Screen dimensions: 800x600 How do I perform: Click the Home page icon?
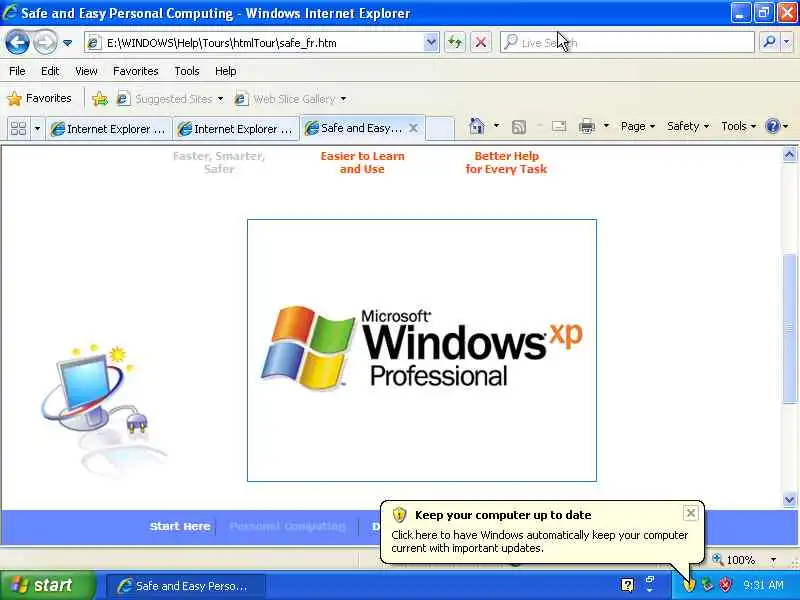[x=477, y=126]
